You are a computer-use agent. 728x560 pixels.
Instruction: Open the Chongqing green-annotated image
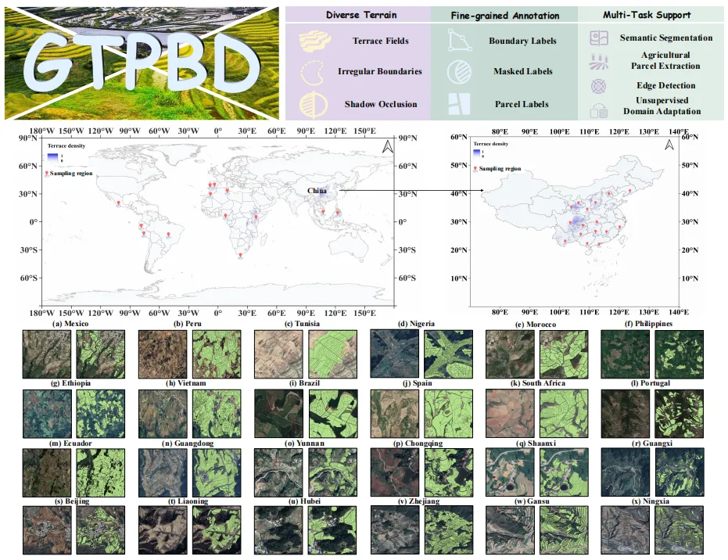[449, 472]
